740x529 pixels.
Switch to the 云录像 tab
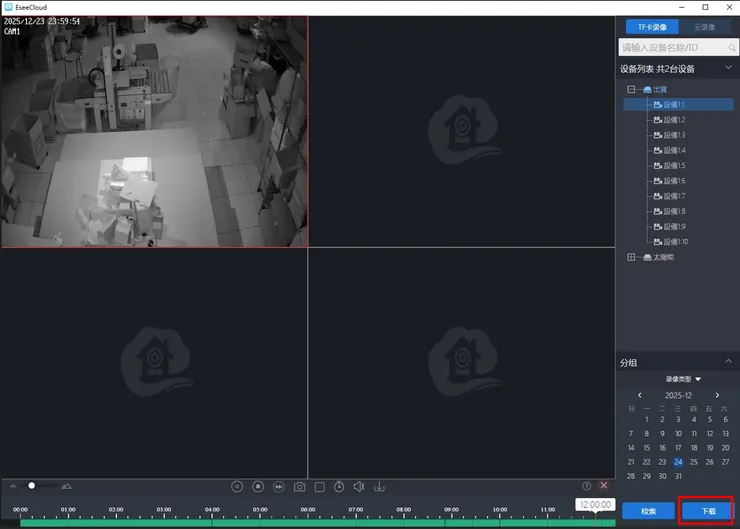704,27
